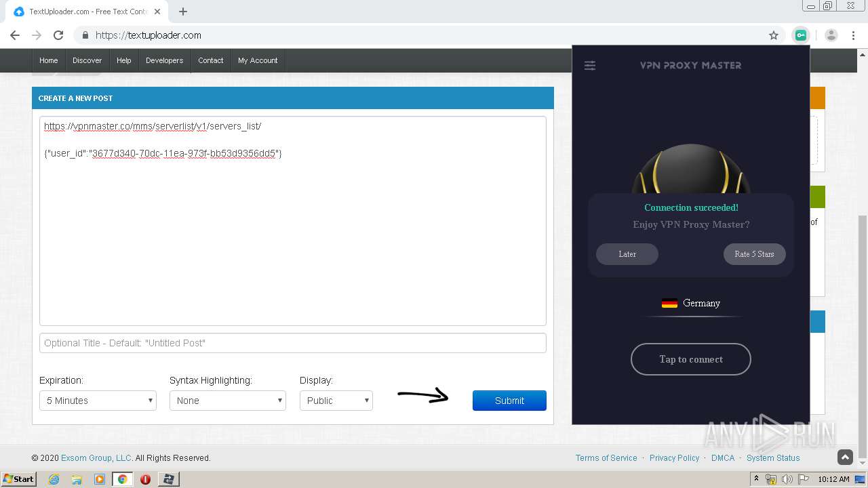The height and width of the screenshot is (488, 868).
Task: Go forward in browser history
Action: coord(37,35)
